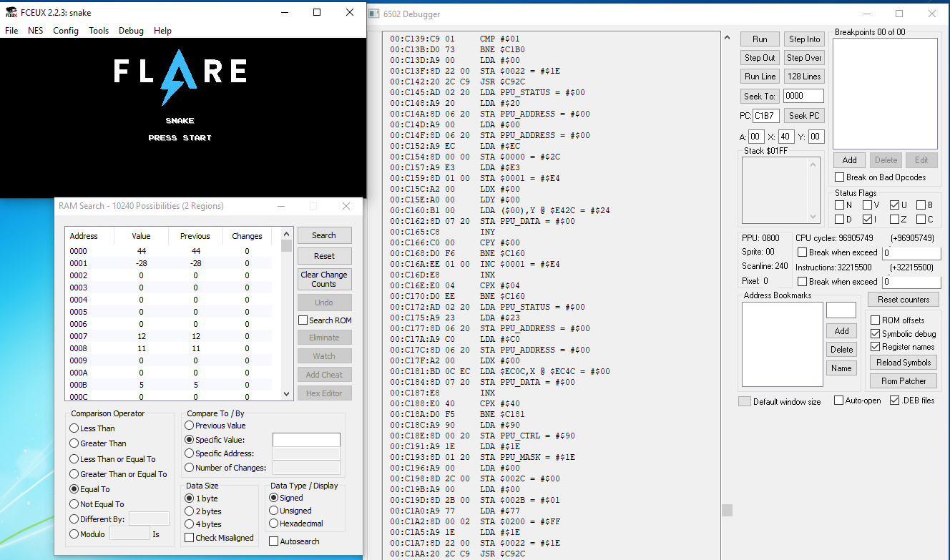Click the Name button for bookmarks
This screenshot has width=950, height=560.
click(841, 368)
